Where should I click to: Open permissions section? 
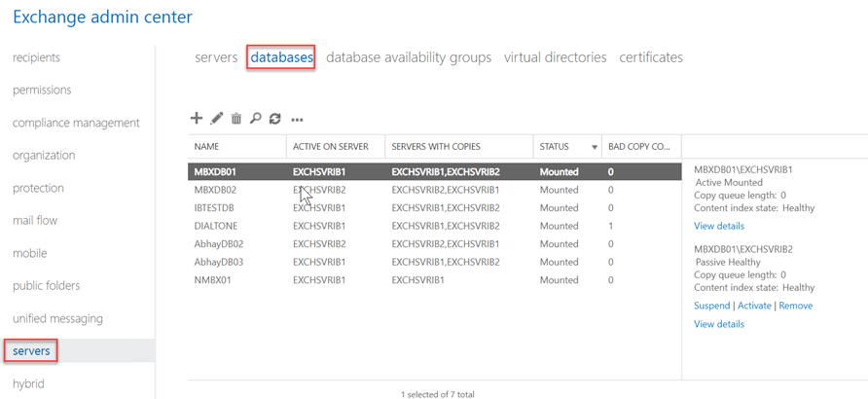click(x=42, y=90)
